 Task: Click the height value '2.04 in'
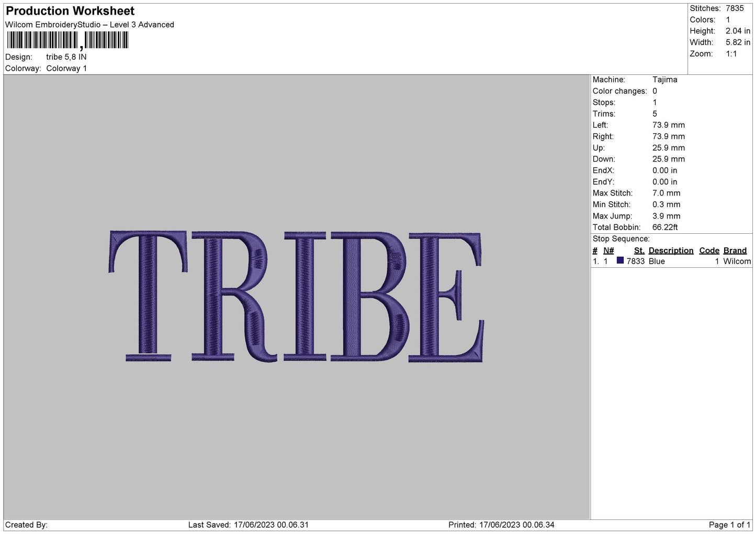coord(738,31)
